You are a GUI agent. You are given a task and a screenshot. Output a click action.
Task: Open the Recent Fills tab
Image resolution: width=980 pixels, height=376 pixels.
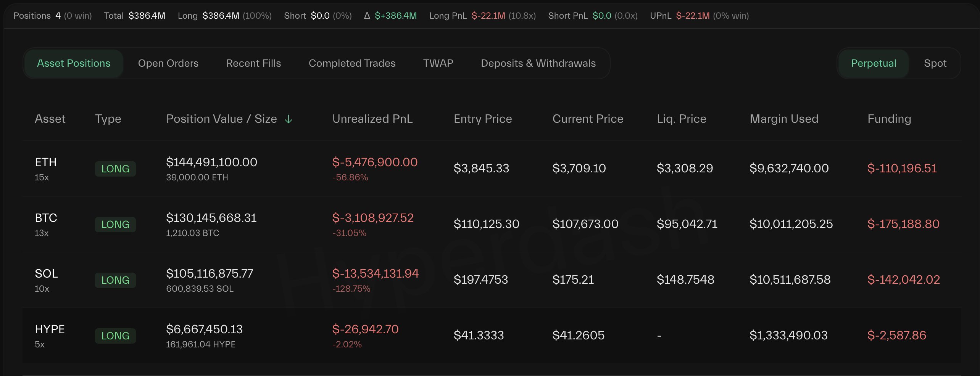tap(253, 63)
